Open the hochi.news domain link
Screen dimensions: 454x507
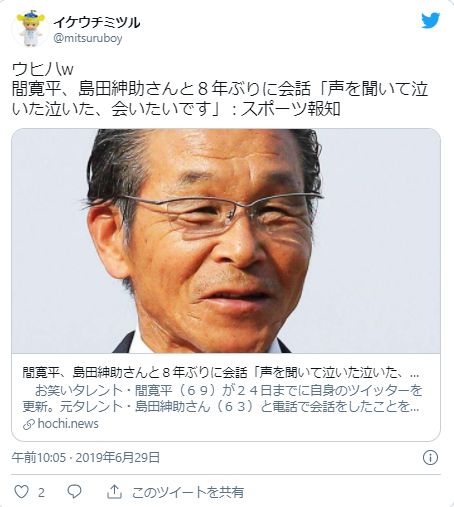pyautogui.click(x=68, y=424)
